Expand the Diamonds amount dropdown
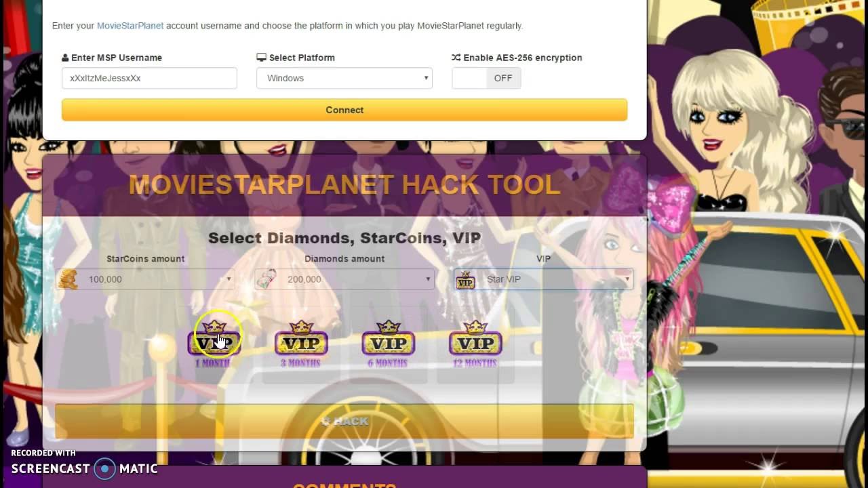 (x=344, y=279)
